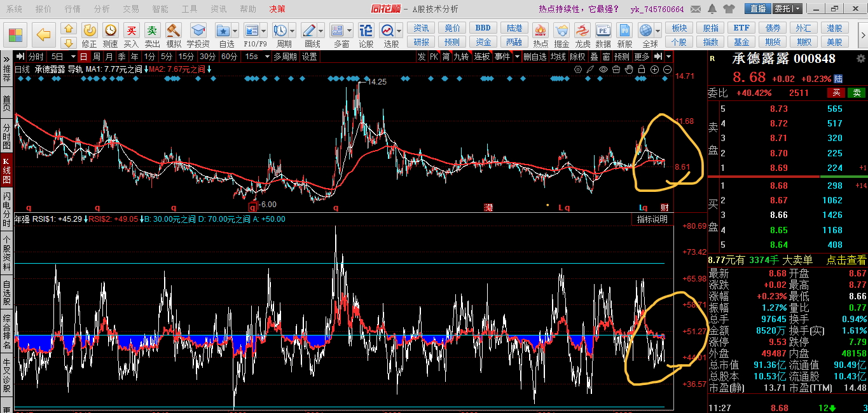Open the 决策 menu
Screen dimensions: 868x413
click(277, 9)
